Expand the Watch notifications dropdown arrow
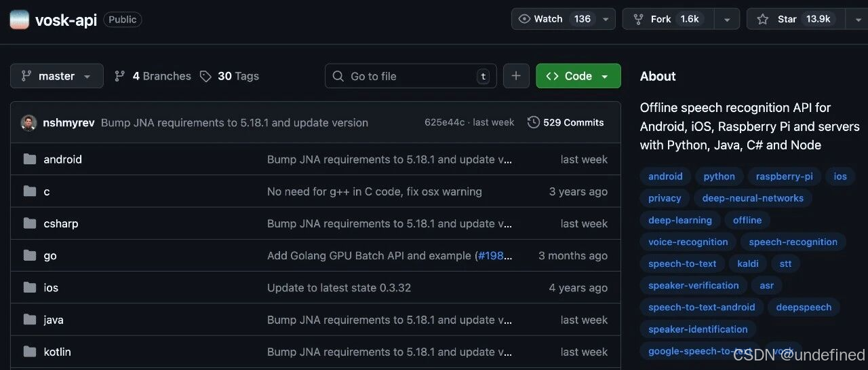This screenshot has width=868, height=370. pos(606,19)
